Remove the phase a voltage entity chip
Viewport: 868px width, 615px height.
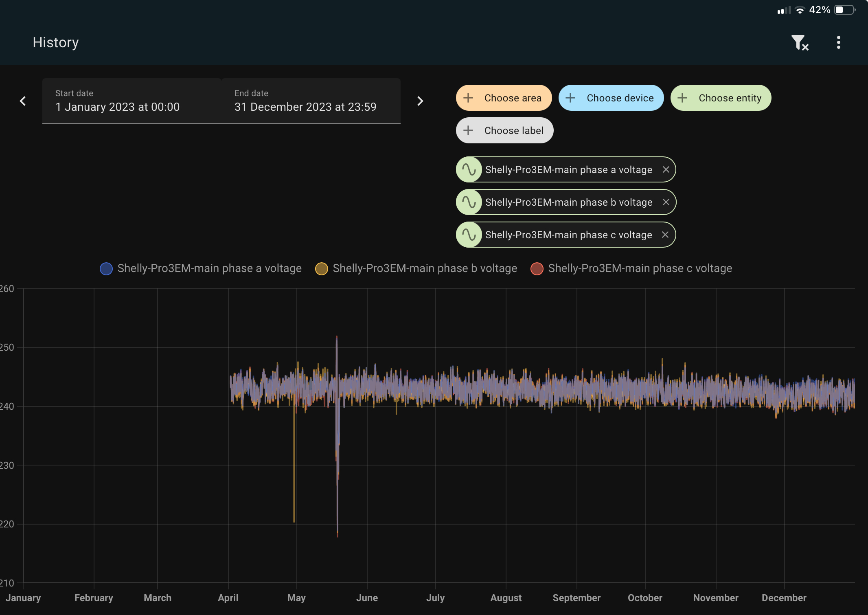tap(666, 169)
